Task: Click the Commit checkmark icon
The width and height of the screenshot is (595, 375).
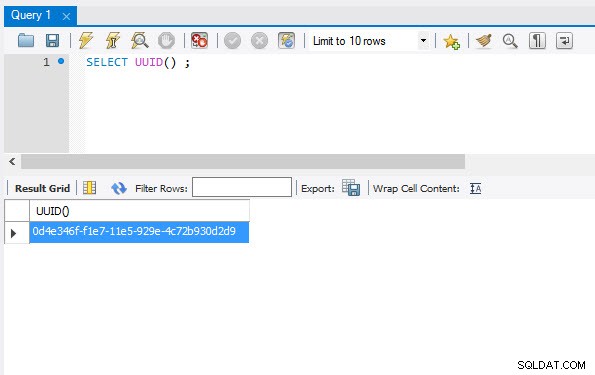Action: (x=232, y=41)
